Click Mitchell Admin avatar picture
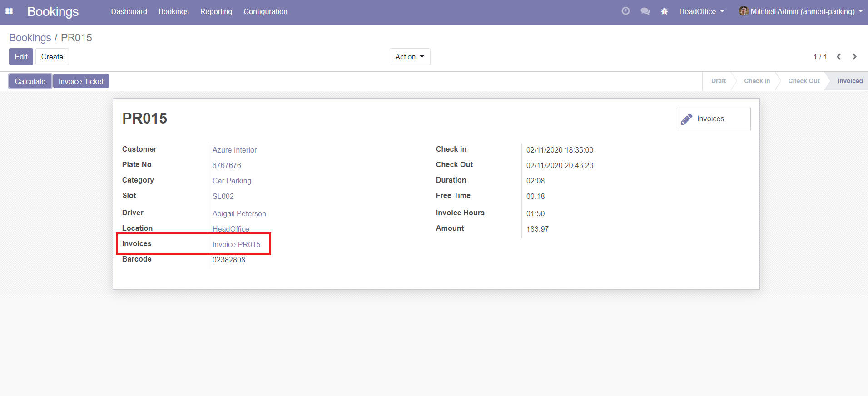The image size is (868, 396). click(x=744, y=11)
